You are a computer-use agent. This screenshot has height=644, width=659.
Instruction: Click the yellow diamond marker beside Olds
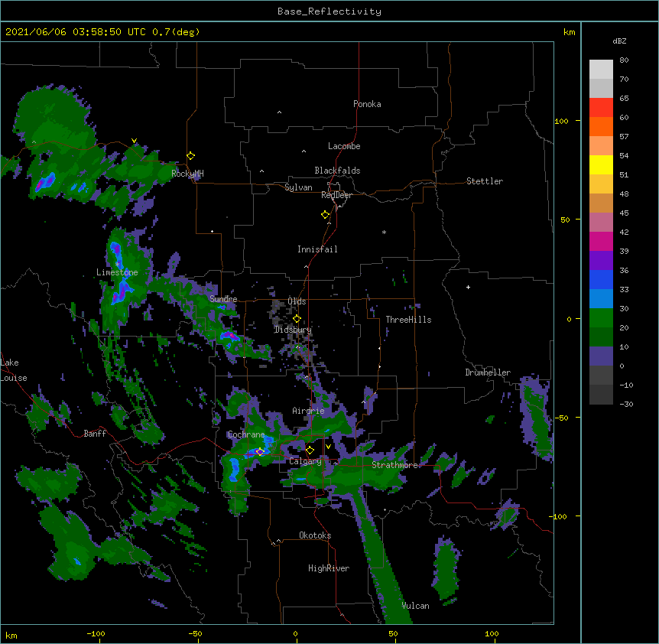(x=297, y=319)
